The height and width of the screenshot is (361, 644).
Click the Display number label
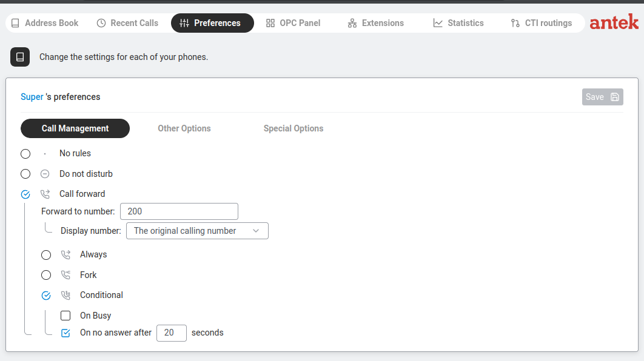point(91,231)
